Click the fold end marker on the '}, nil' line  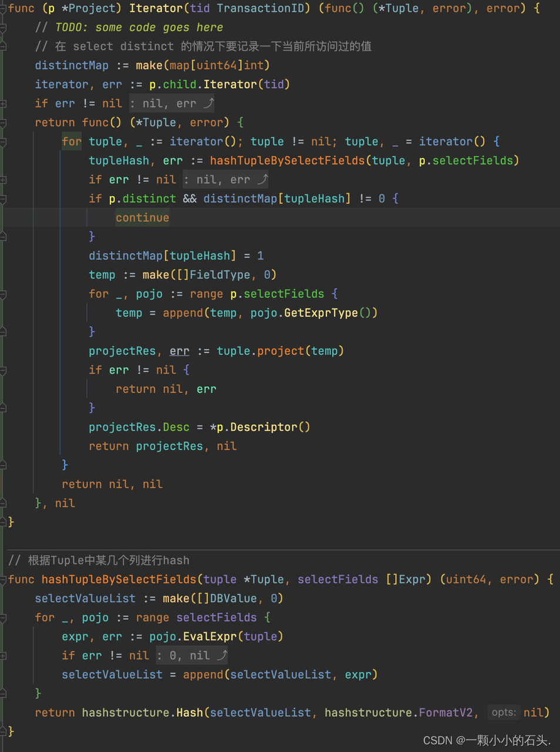coord(3,503)
